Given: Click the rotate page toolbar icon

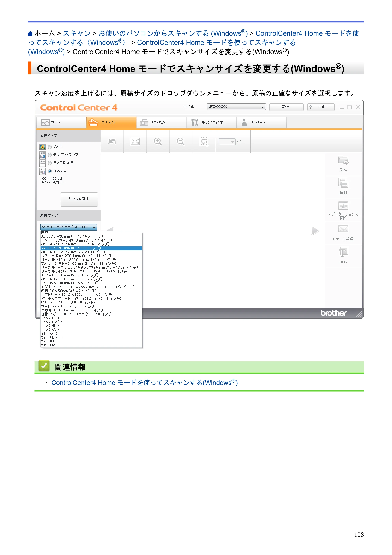Looking at the screenshot, I should point(204,142).
